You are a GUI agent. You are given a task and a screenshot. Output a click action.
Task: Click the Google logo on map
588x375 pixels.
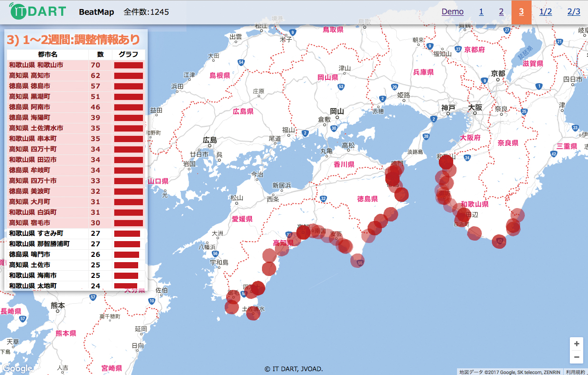(x=17, y=368)
